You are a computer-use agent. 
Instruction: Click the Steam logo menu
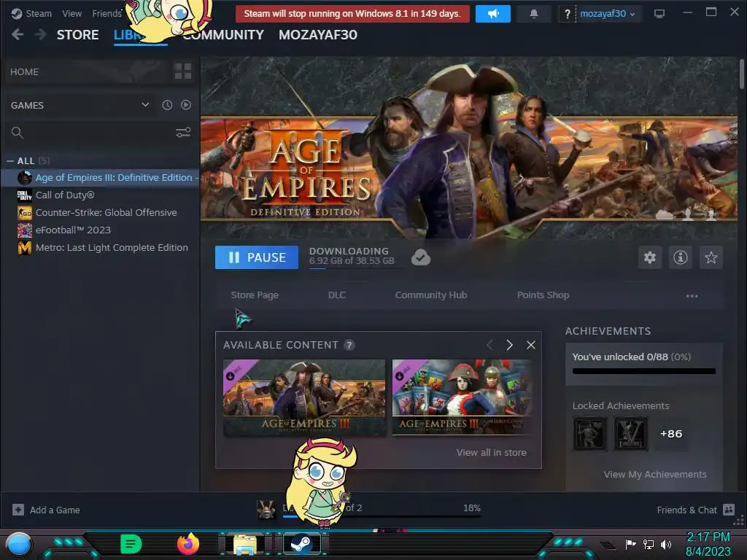click(31, 13)
